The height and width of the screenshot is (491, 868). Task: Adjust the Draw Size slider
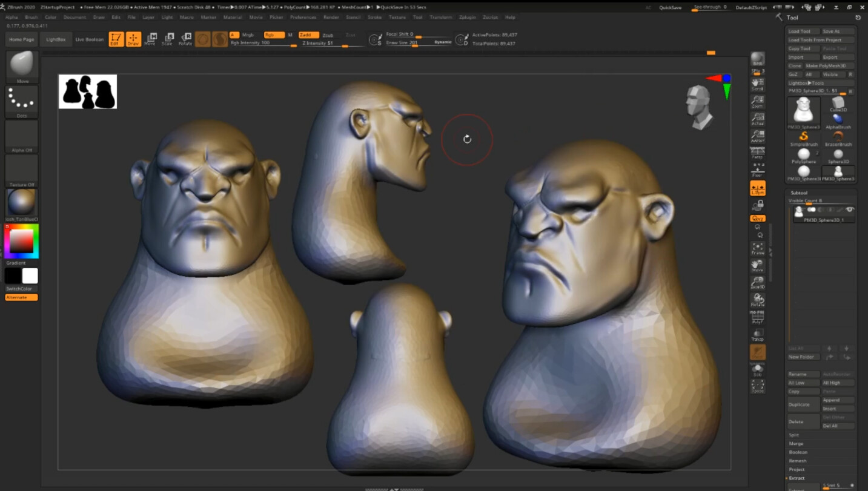click(x=416, y=44)
